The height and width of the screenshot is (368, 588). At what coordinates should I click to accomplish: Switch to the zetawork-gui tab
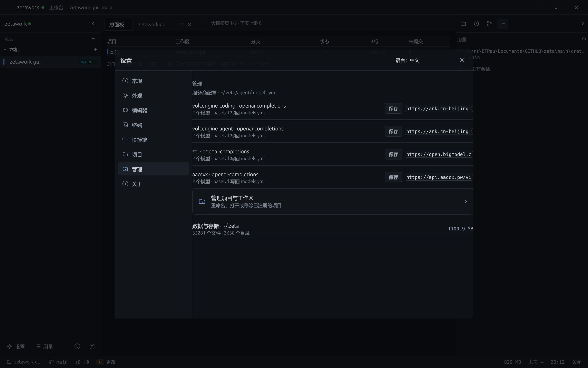[152, 25]
